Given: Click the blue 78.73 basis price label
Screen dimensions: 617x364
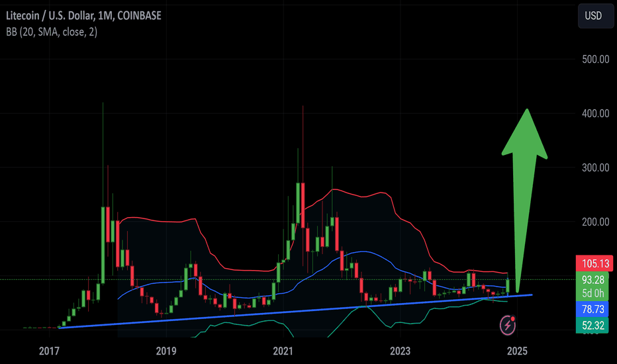Looking at the screenshot, I should pyautogui.click(x=592, y=309).
